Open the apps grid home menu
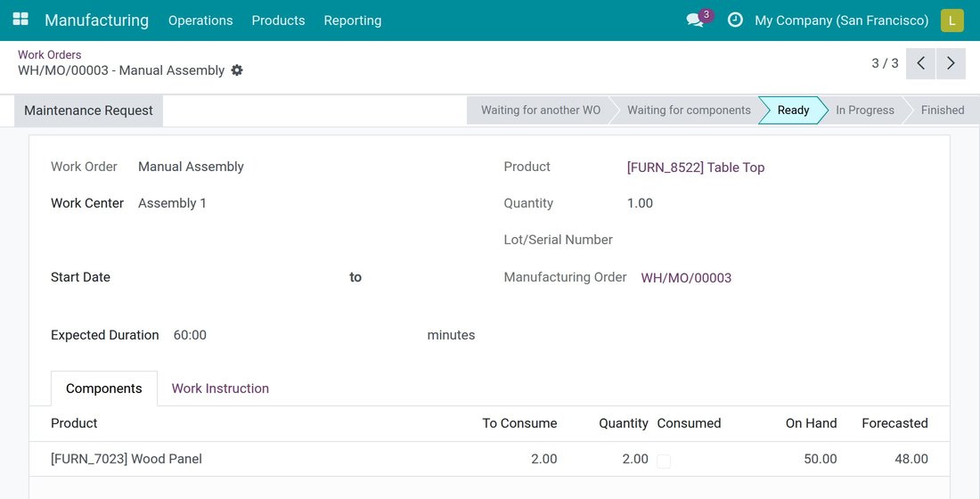 [x=20, y=20]
